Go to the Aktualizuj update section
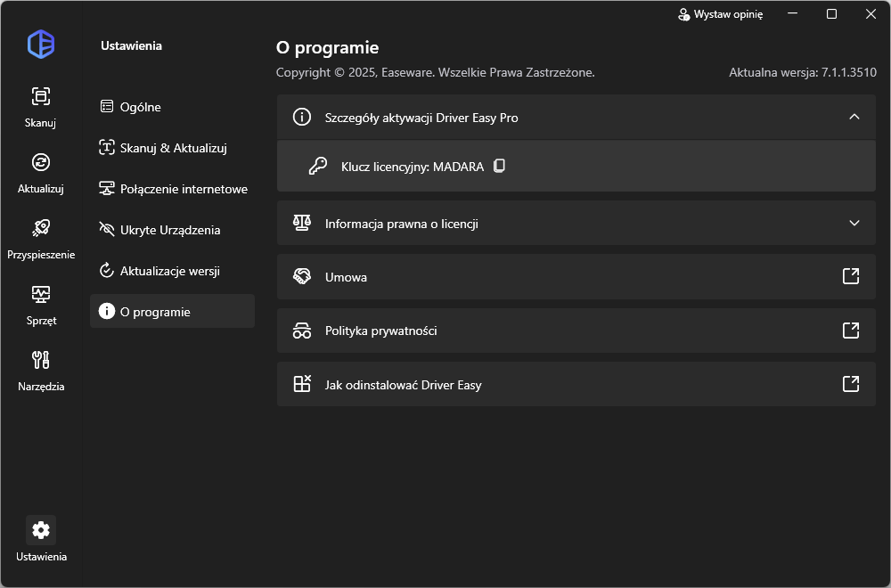Screen dimensions: 891x588 coord(40,173)
